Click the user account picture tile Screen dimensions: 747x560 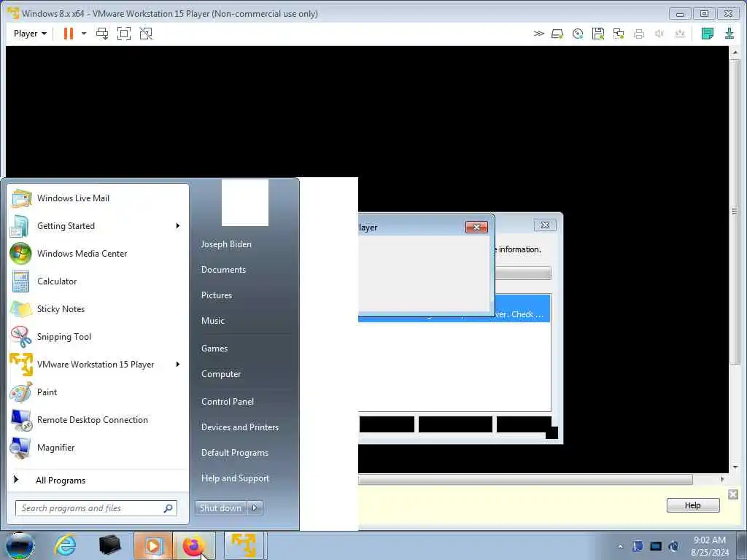pos(245,203)
